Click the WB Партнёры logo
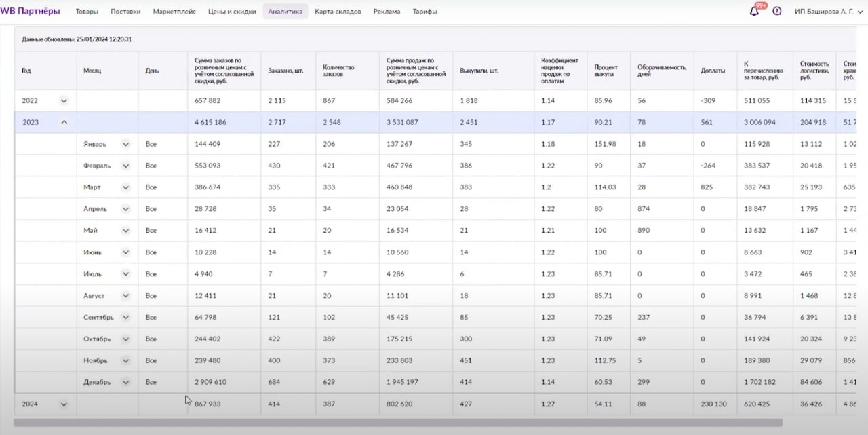This screenshot has height=435, width=868. click(x=31, y=11)
